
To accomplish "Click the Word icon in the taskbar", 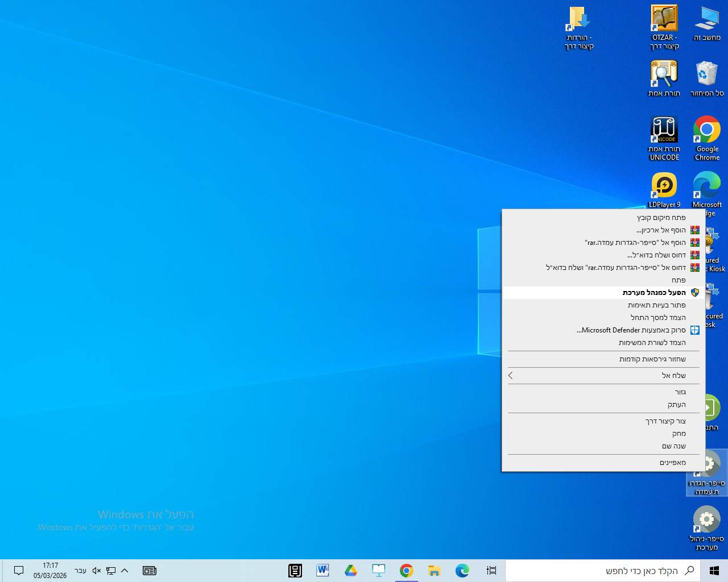I will pos(322,571).
